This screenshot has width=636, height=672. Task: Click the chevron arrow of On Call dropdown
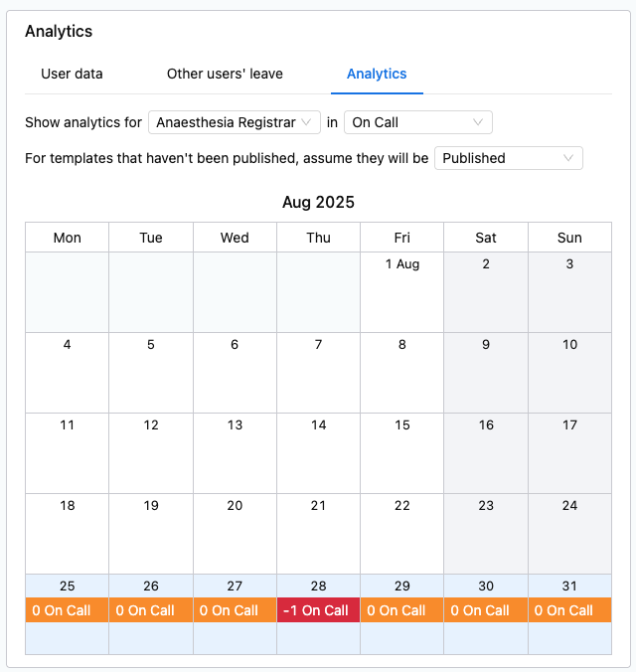tap(478, 122)
